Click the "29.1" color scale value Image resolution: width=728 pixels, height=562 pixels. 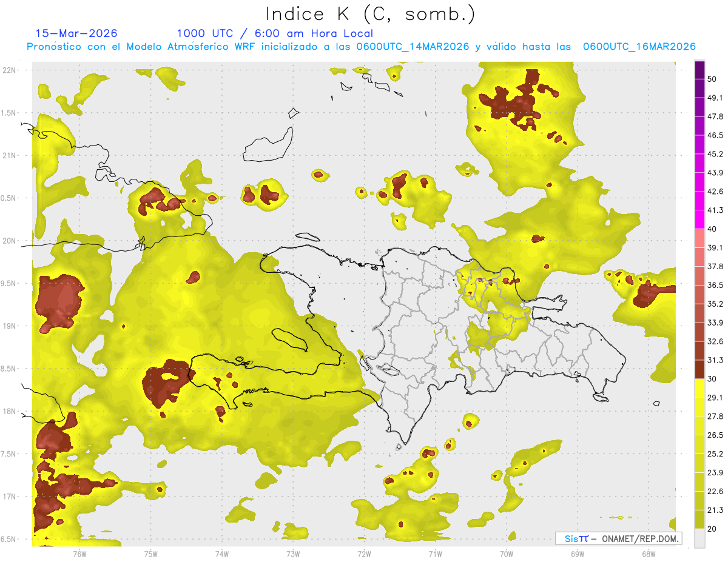(x=716, y=398)
